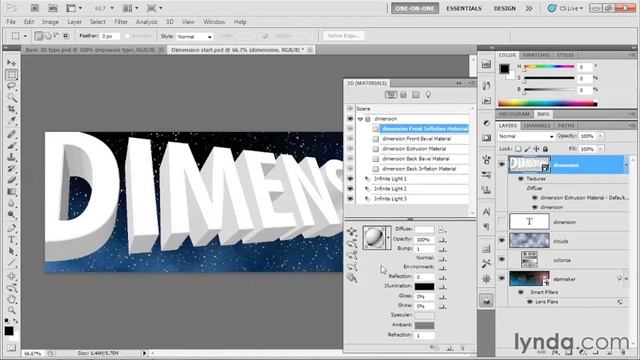The image size is (640, 360).
Task: Select the History Brush tool
Action: pos(11,169)
